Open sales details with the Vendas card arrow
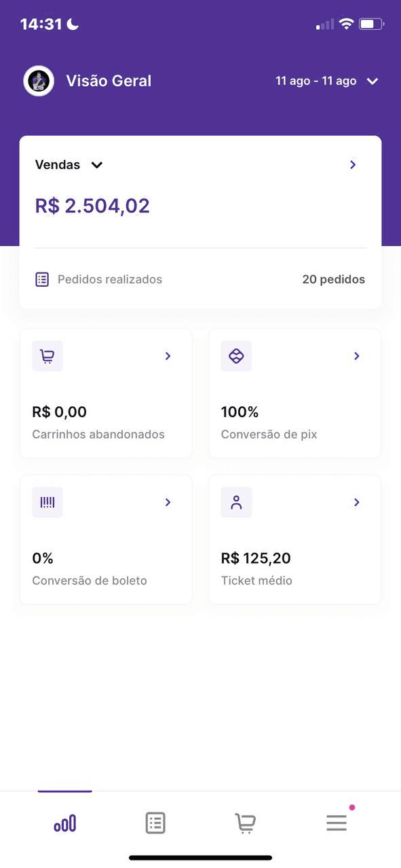Viewport: 401px width, 868px height. click(353, 165)
